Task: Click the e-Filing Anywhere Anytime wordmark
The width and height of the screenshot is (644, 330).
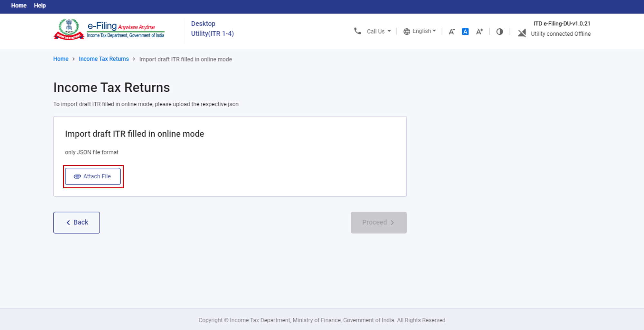Action: [x=126, y=30]
